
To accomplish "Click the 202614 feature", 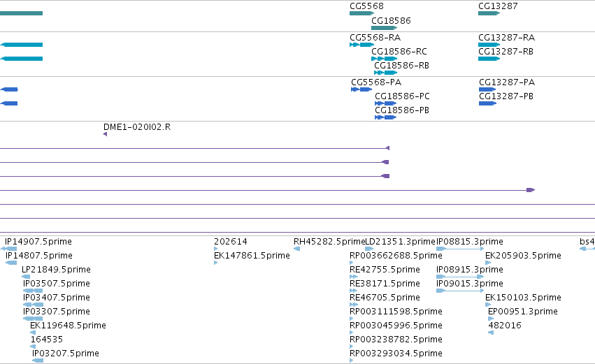I will coord(216,249).
